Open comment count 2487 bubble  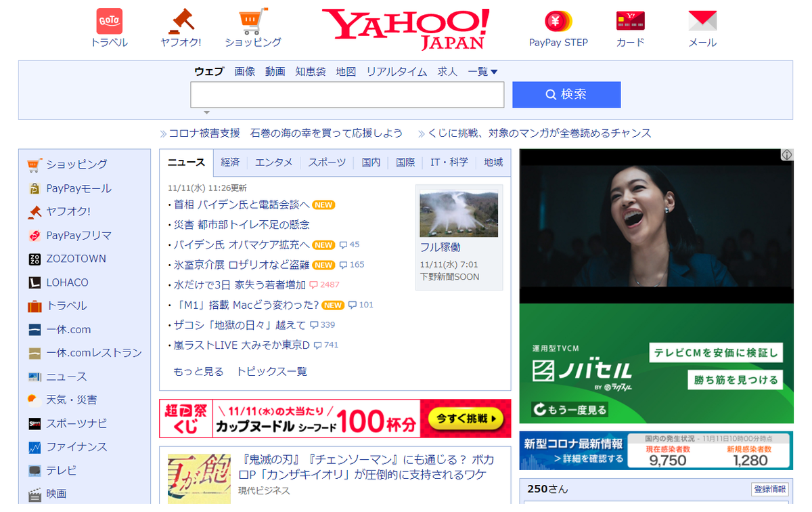(324, 284)
